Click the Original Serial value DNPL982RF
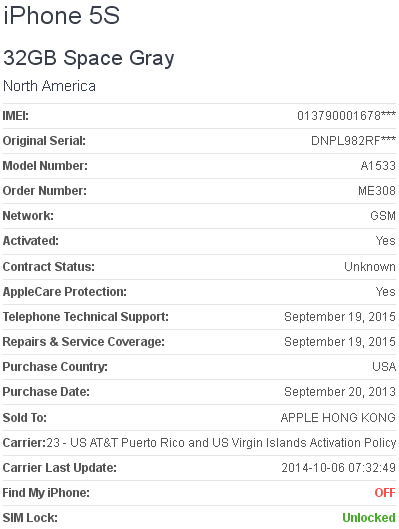Viewport: 399px width, 529px height. [x=353, y=141]
